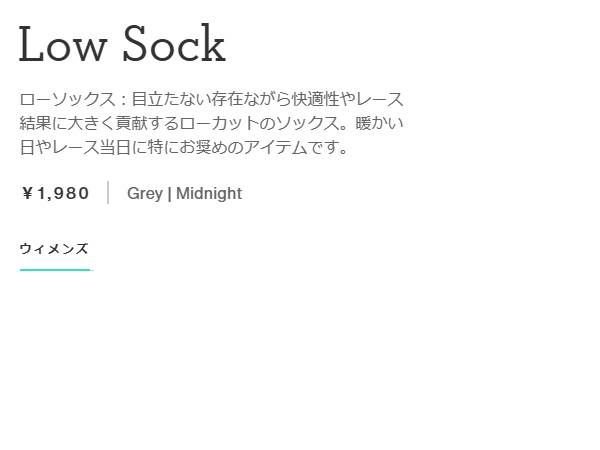Choose the Midnight color option
The height and width of the screenshot is (450, 600).
[x=209, y=193]
